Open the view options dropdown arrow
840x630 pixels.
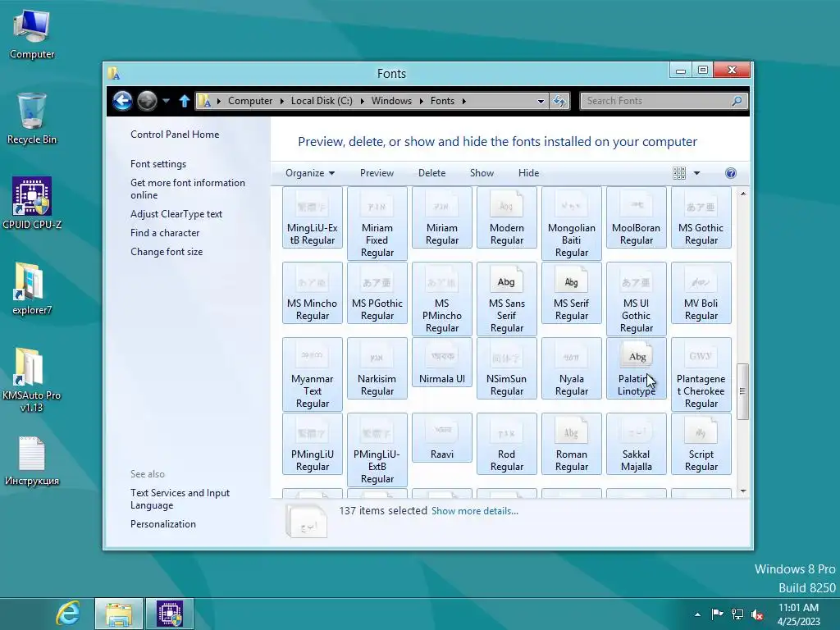[696, 173]
